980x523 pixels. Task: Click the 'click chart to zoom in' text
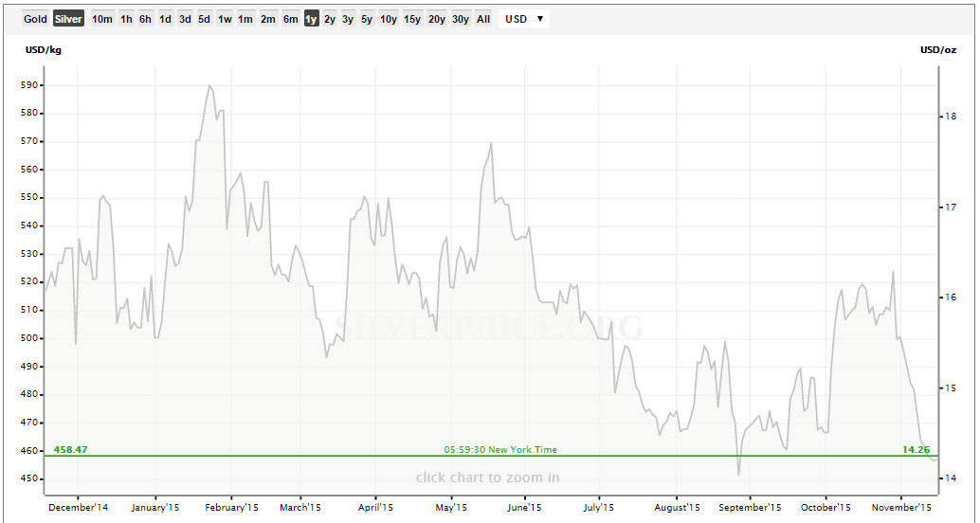tap(487, 478)
